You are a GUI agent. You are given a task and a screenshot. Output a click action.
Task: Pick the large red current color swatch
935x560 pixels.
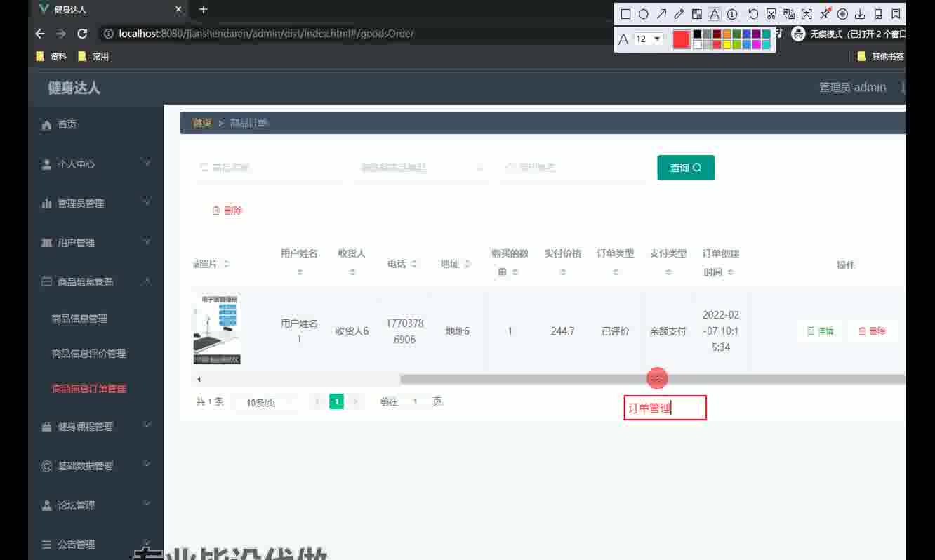click(681, 39)
